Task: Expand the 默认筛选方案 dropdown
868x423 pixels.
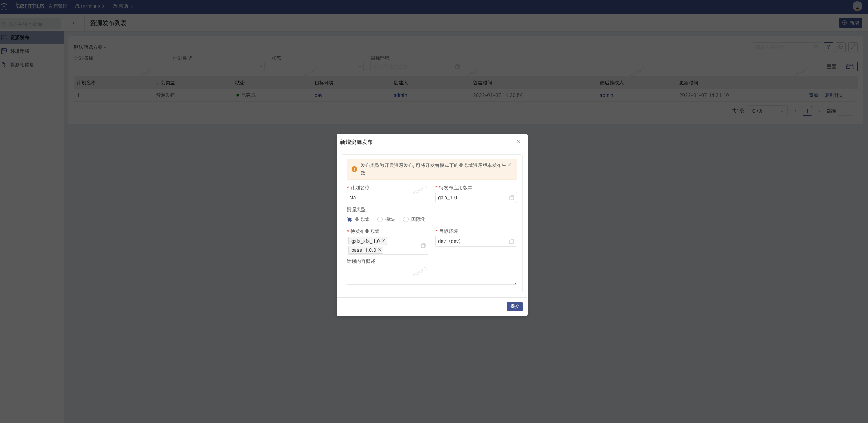Action: [90, 47]
